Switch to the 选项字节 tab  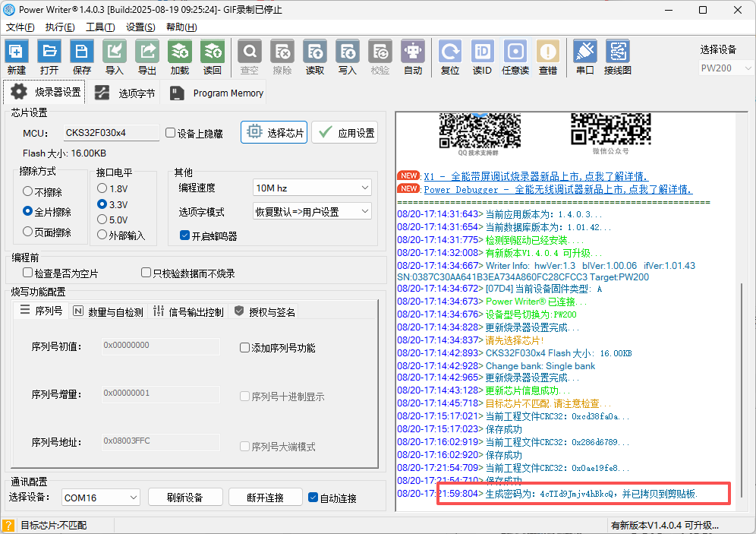[x=125, y=93]
